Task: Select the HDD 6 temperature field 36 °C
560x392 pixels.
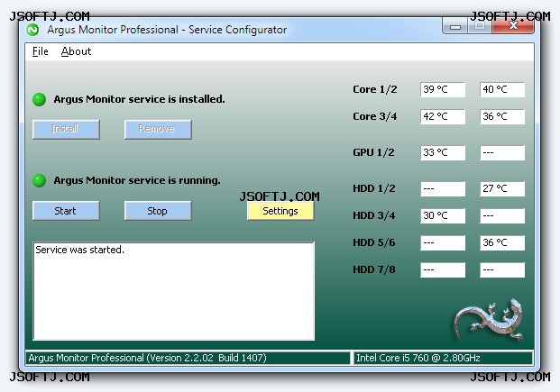Action: [502, 242]
